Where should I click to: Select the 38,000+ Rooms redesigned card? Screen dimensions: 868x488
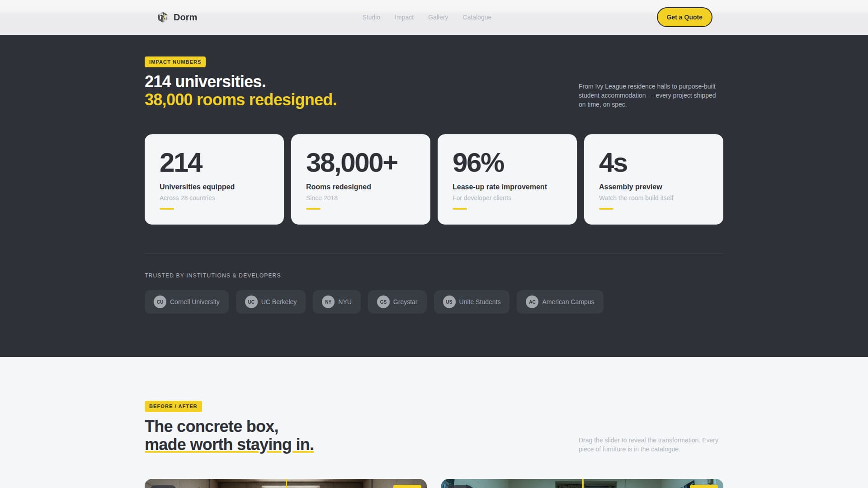point(360,179)
